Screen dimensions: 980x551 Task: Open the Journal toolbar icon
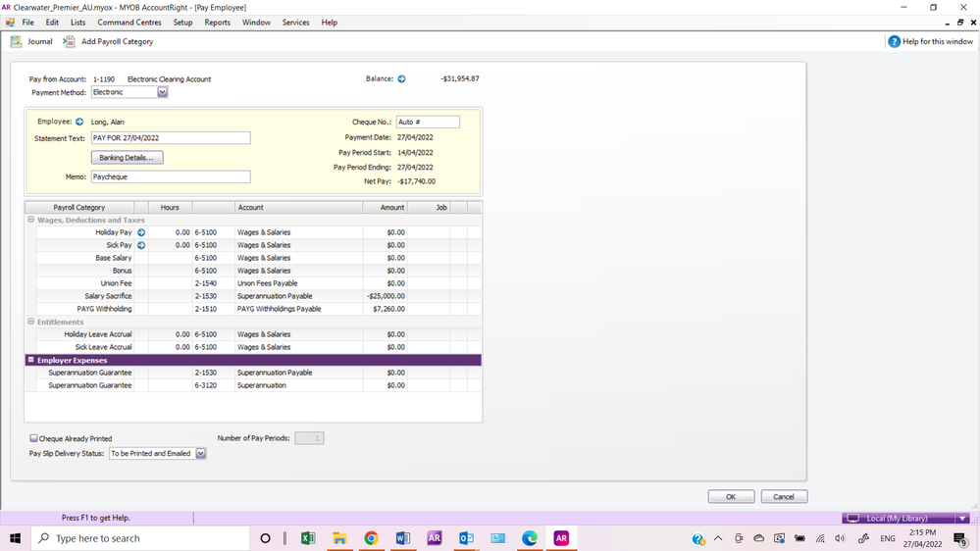(16, 42)
